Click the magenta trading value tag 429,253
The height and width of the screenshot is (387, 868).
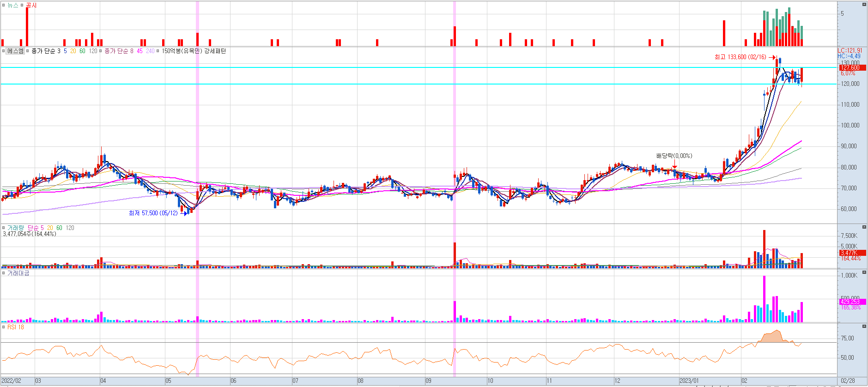click(852, 302)
